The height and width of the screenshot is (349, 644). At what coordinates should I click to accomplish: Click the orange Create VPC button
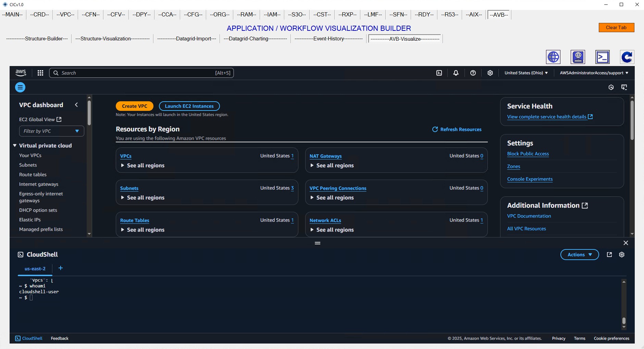134,106
